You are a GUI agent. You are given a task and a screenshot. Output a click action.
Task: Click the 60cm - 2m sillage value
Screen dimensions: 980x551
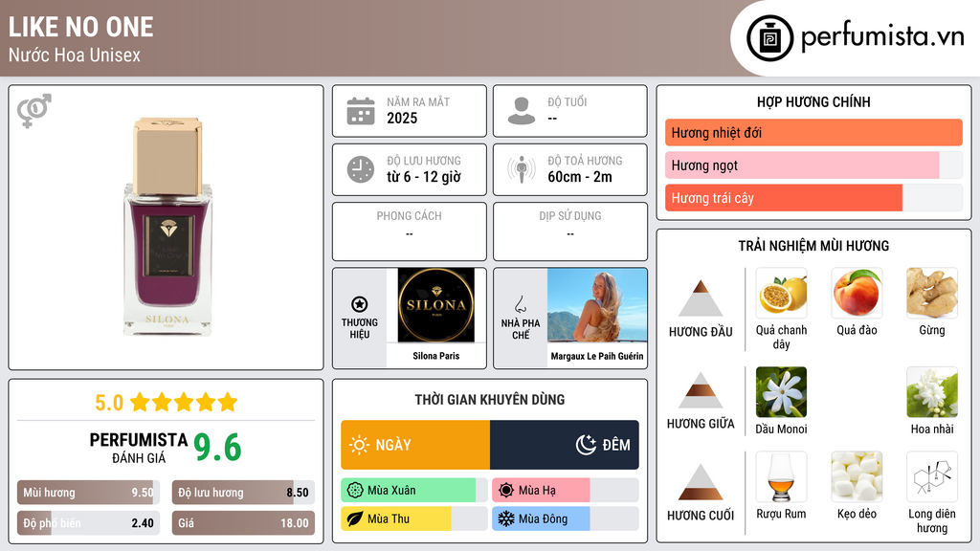point(580,177)
